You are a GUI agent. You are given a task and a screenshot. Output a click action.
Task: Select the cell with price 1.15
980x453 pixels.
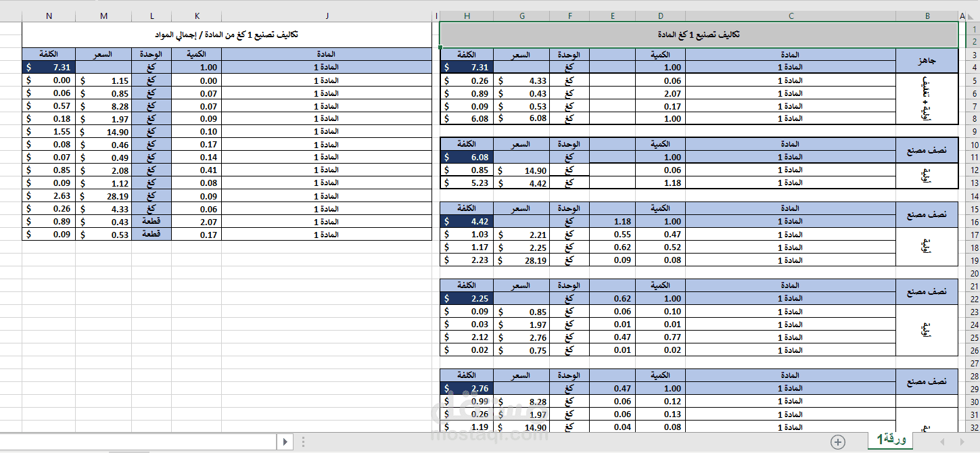click(x=103, y=80)
